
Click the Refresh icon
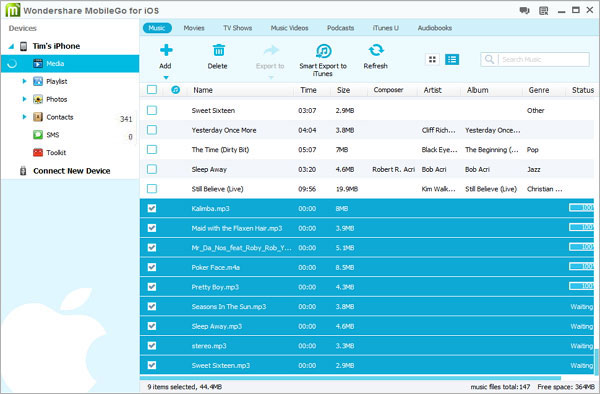tap(376, 50)
